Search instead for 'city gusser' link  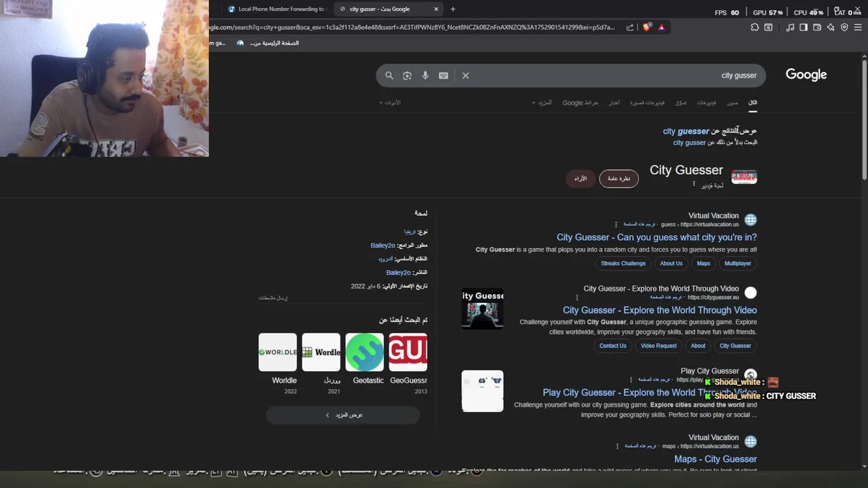pos(689,142)
